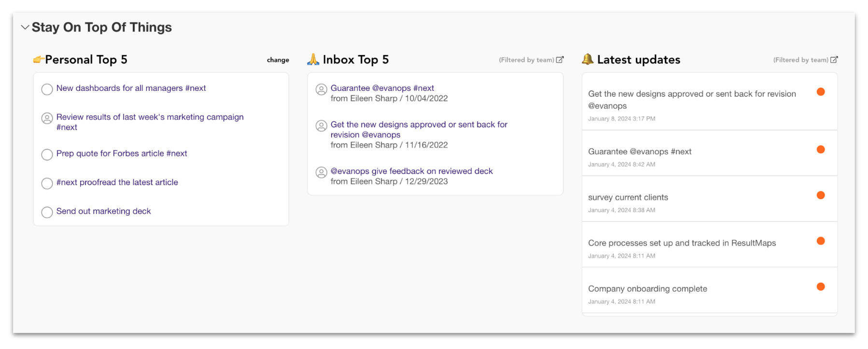
Task: Tick the proofread the latest article circle
Action: click(x=47, y=184)
